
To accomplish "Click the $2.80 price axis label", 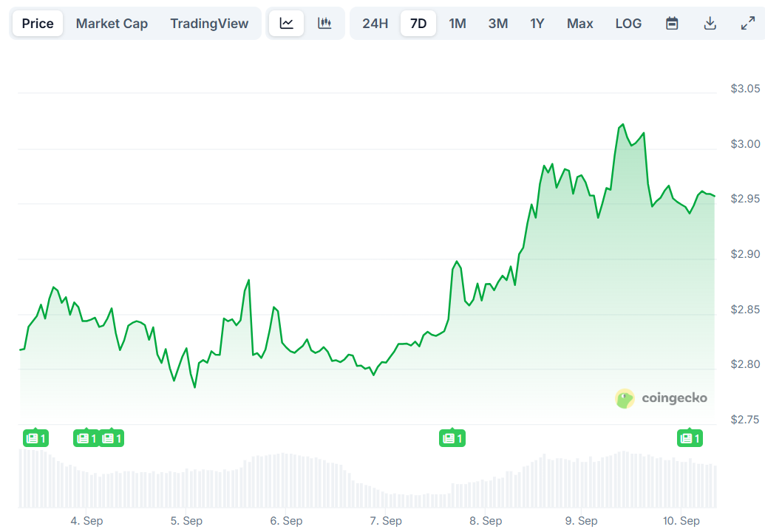I will coord(745,364).
